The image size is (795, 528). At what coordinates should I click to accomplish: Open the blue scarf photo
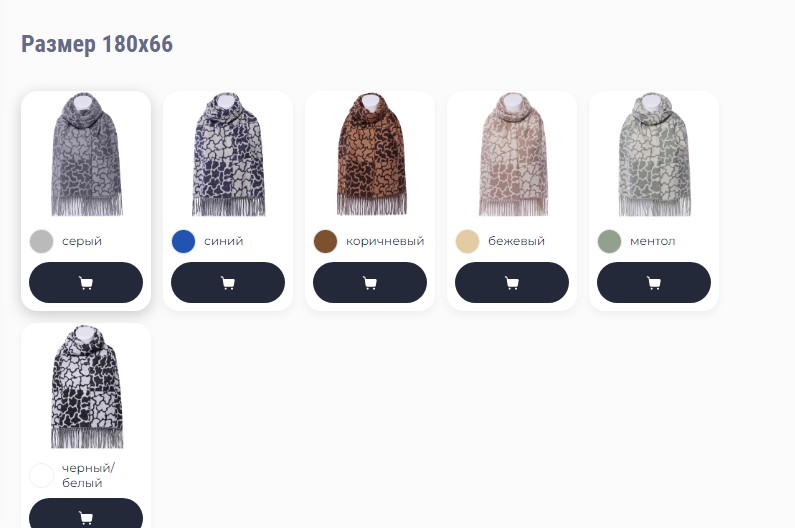[228, 154]
